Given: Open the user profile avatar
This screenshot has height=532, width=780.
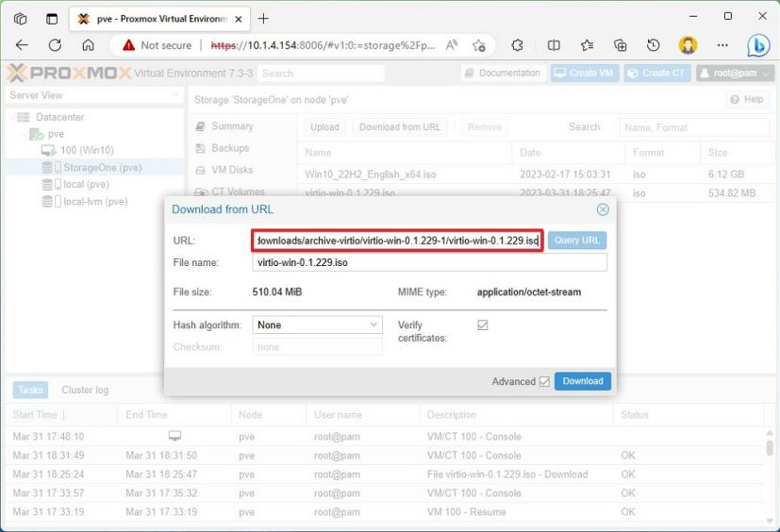Looking at the screenshot, I should (x=688, y=45).
